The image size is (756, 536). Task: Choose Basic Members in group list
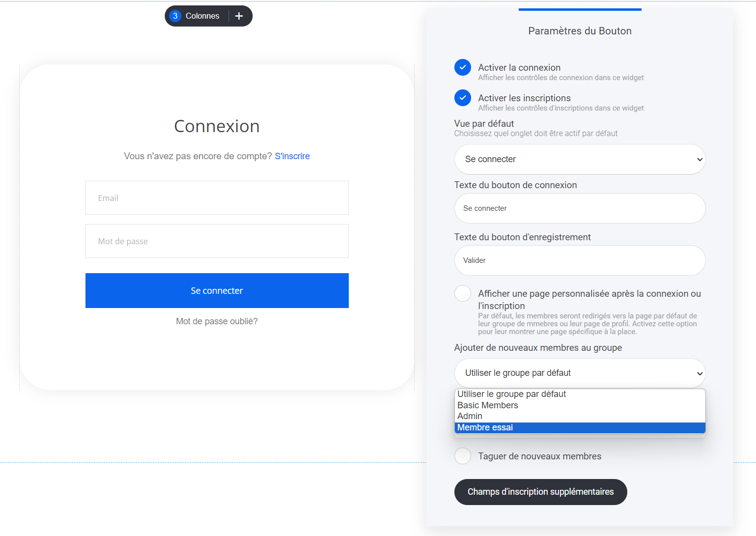488,405
